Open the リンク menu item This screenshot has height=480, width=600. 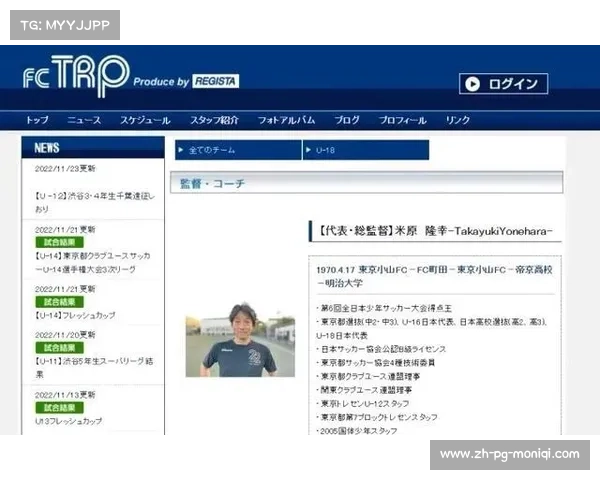pyautogui.click(x=458, y=120)
